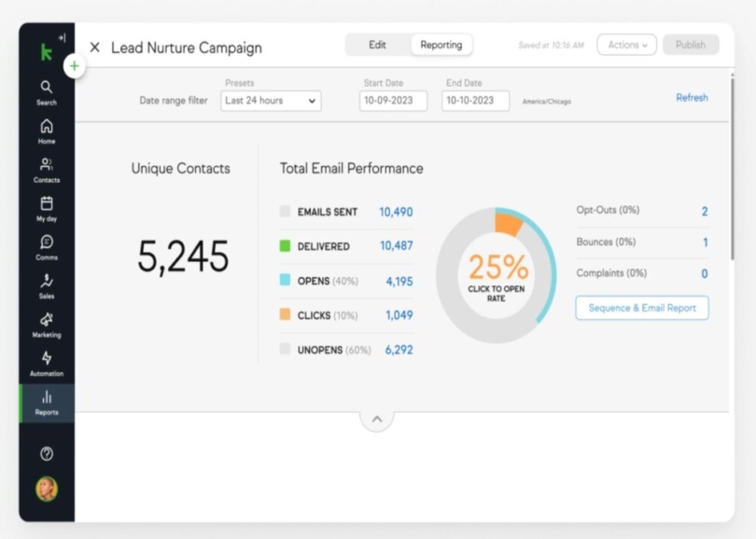
Task: Open the Presets dropdown showing Last 24 hours
Action: point(270,101)
